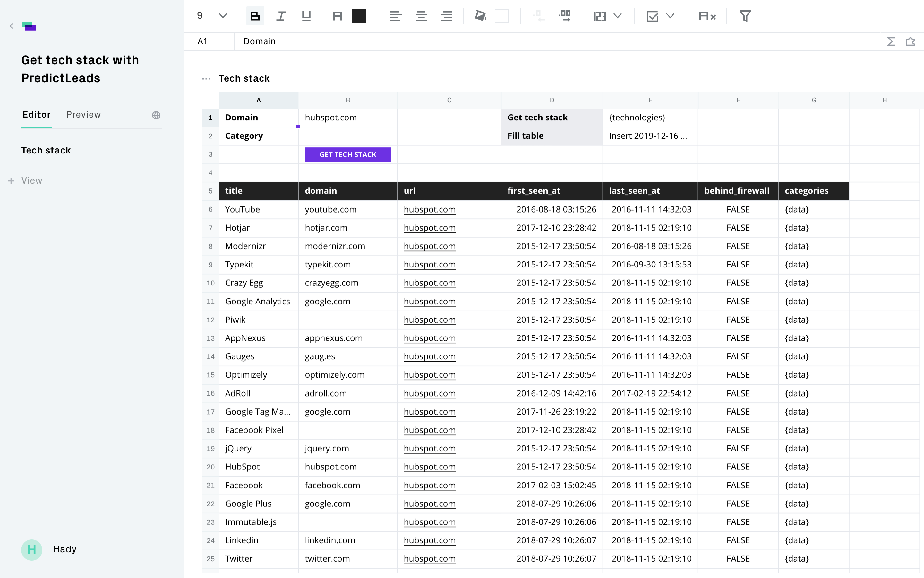Screen dimensions: 924x578
Task: Open the font size dropdown arrow
Action: point(223,16)
